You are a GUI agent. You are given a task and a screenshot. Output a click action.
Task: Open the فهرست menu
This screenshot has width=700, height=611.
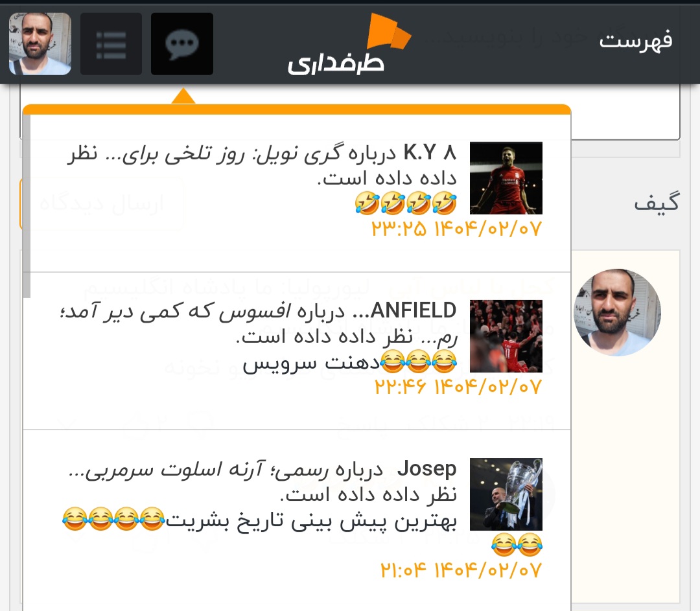pos(635,41)
